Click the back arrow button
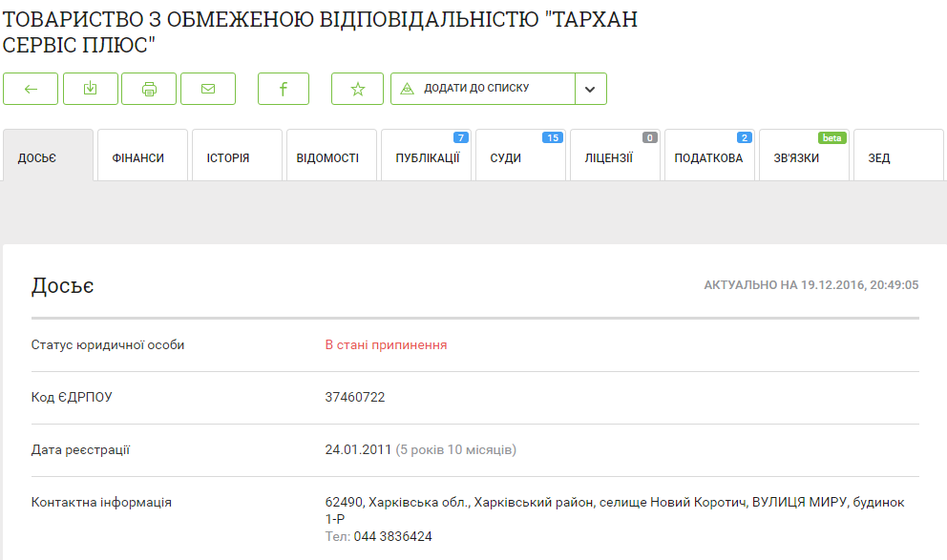The image size is (947, 560). pyautogui.click(x=31, y=89)
